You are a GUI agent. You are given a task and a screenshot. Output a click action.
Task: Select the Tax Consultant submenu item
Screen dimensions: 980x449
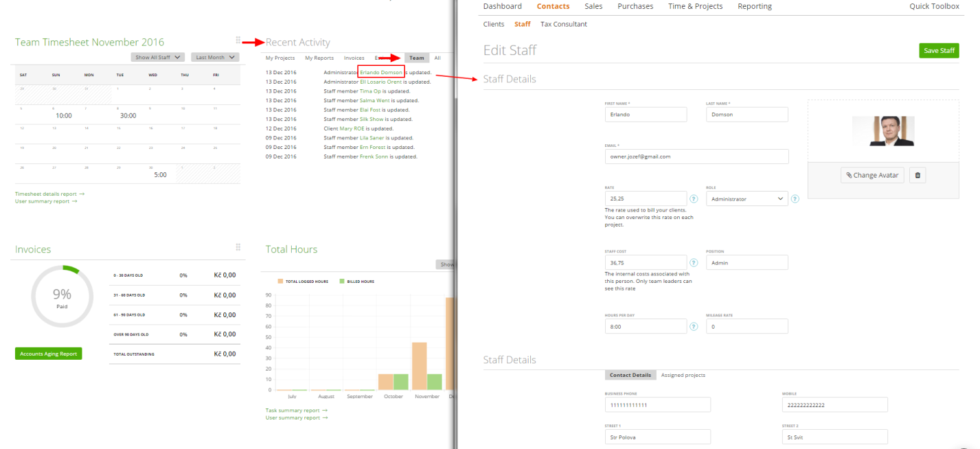pos(564,24)
